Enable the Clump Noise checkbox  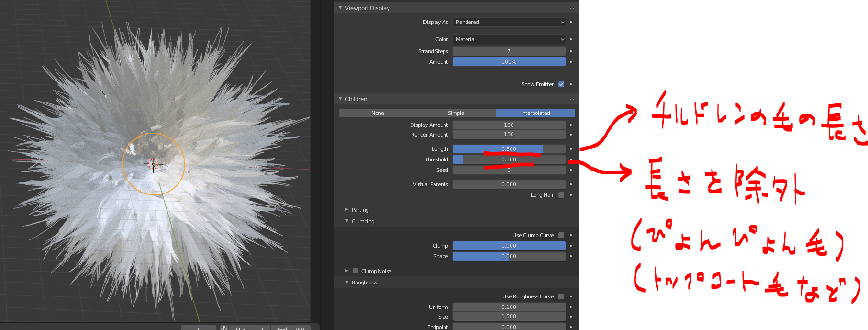tap(356, 271)
